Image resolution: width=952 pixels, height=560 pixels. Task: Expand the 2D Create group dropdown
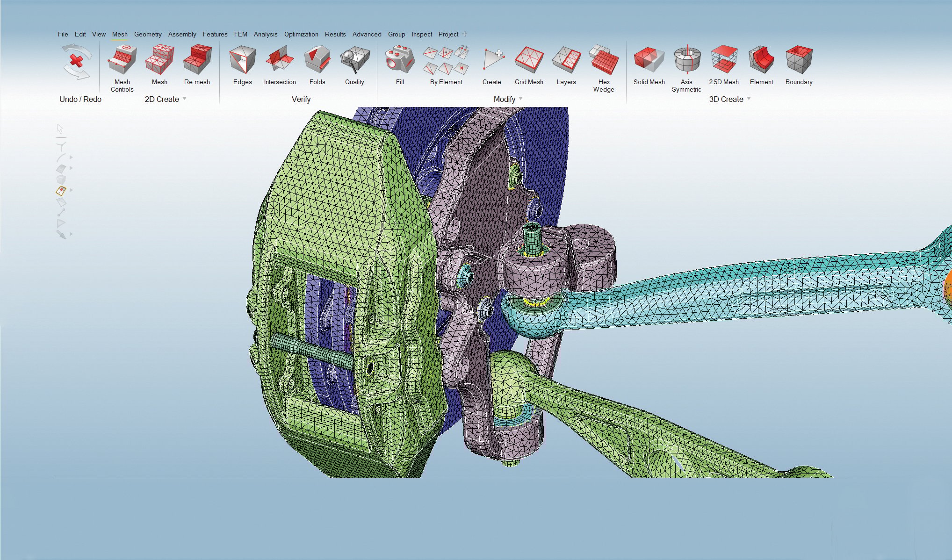coord(184,99)
